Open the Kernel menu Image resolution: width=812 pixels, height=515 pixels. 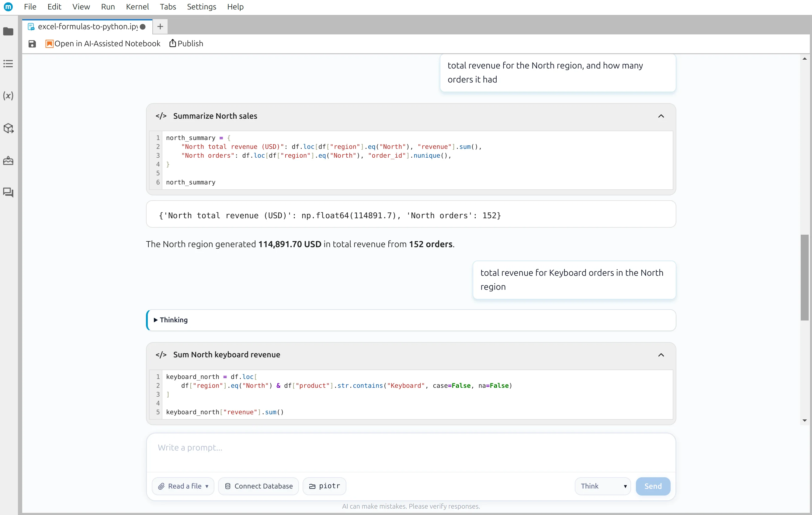coord(137,7)
